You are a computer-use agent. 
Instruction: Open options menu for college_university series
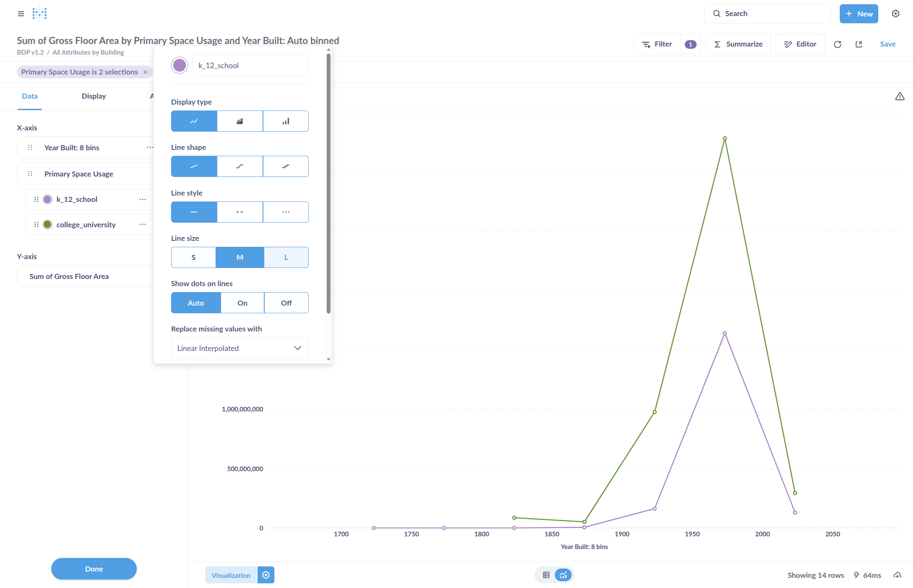click(143, 224)
